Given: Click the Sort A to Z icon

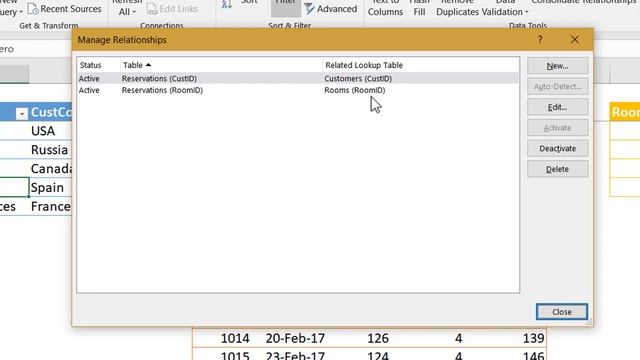Looking at the screenshot, I should pyautogui.click(x=227, y=4).
